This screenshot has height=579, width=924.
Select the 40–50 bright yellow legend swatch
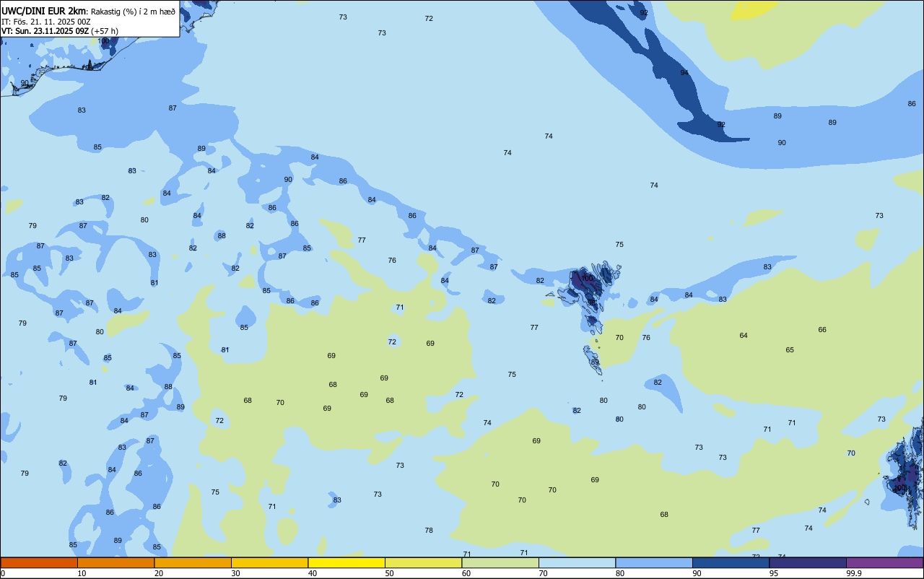tap(346, 562)
